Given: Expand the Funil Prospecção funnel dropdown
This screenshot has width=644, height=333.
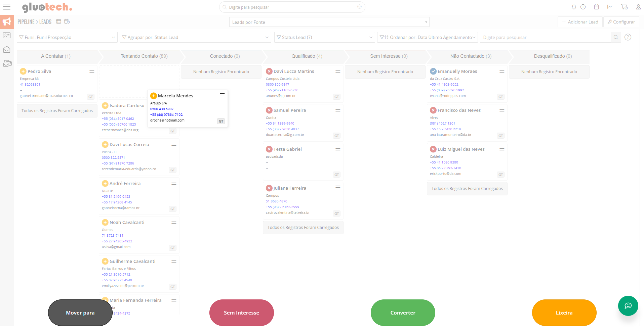Looking at the screenshot, I should pos(67,37).
